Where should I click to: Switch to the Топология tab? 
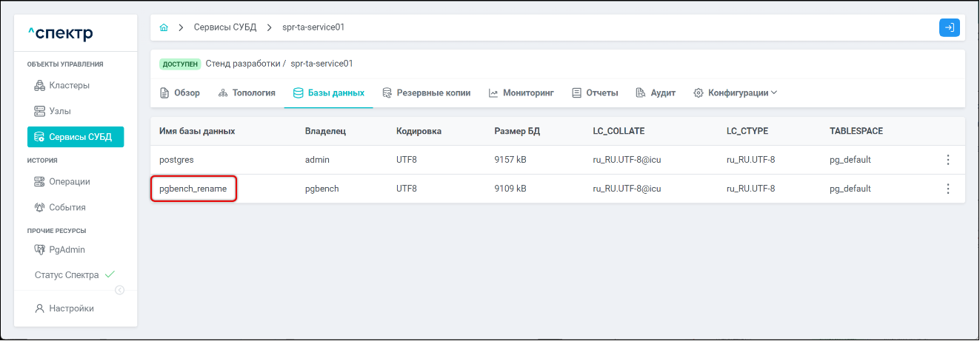coord(247,93)
